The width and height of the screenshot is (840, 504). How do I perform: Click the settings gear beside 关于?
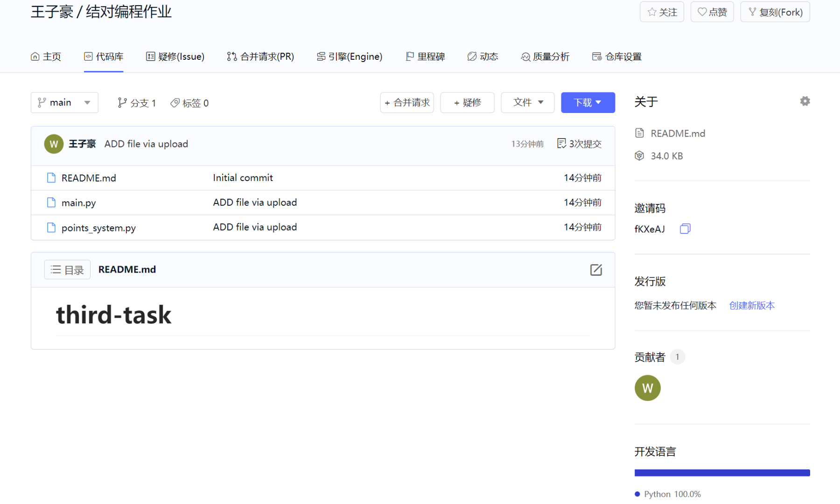coord(805,101)
